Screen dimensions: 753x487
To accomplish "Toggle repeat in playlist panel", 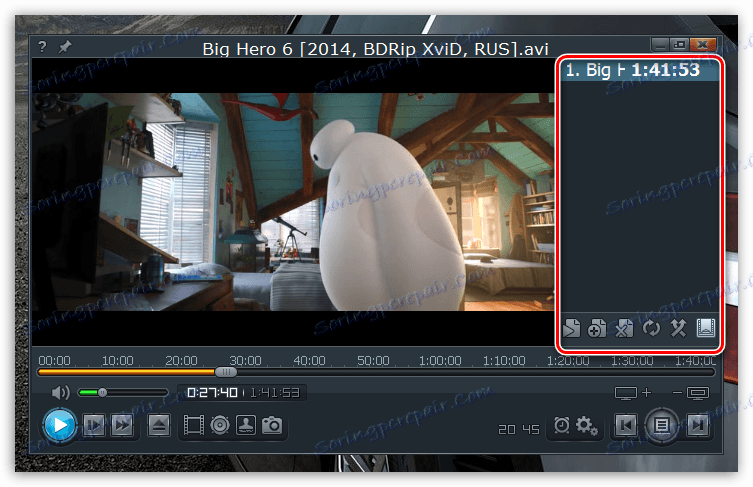I will pyautogui.click(x=651, y=329).
